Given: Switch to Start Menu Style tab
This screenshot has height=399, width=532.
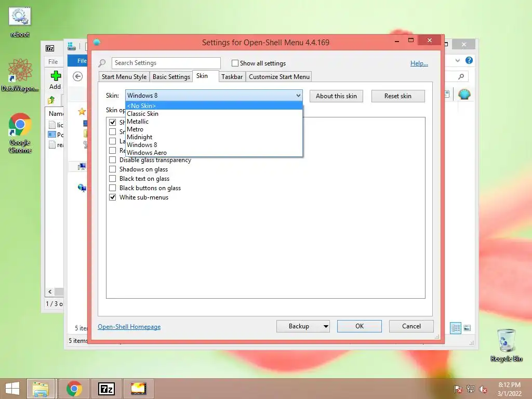Looking at the screenshot, I should (124, 77).
